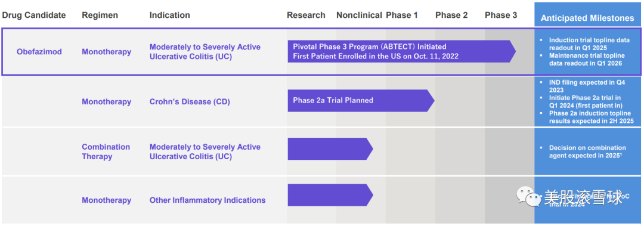Select the Anticipated Milestones header
The height and width of the screenshot is (226, 644).
(587, 18)
